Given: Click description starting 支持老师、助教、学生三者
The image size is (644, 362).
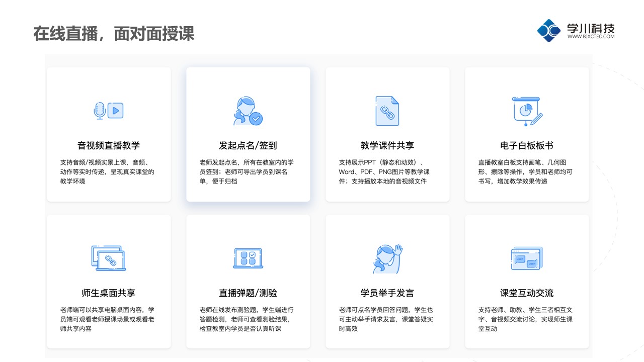Looking at the screenshot, I should [x=525, y=319].
